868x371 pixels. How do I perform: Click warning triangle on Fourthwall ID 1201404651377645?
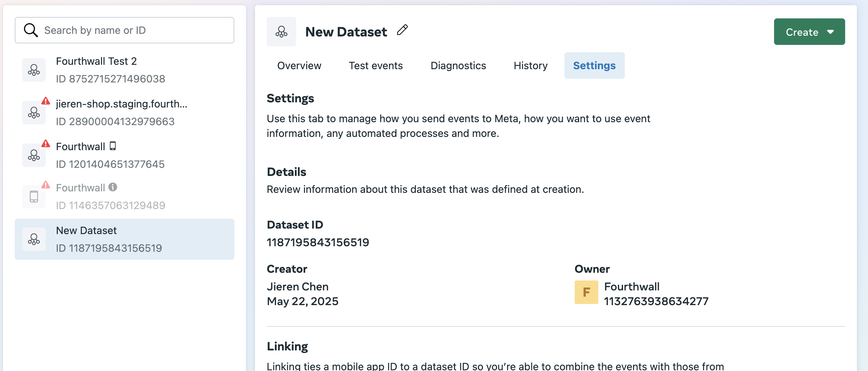point(46,144)
